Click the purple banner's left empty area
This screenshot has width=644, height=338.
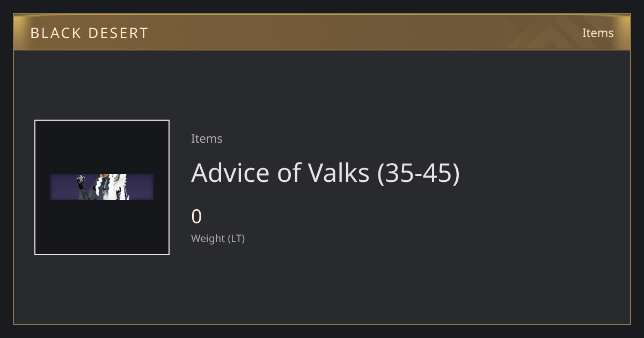point(63,187)
